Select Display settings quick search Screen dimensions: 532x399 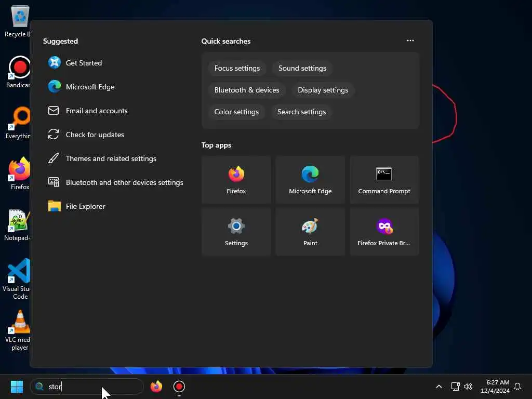tap(323, 90)
